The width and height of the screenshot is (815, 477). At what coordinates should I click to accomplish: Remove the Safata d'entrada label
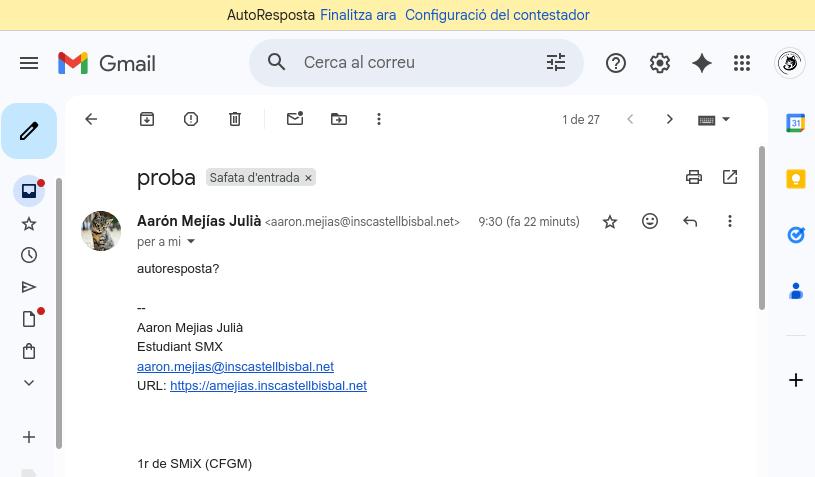pos(309,178)
